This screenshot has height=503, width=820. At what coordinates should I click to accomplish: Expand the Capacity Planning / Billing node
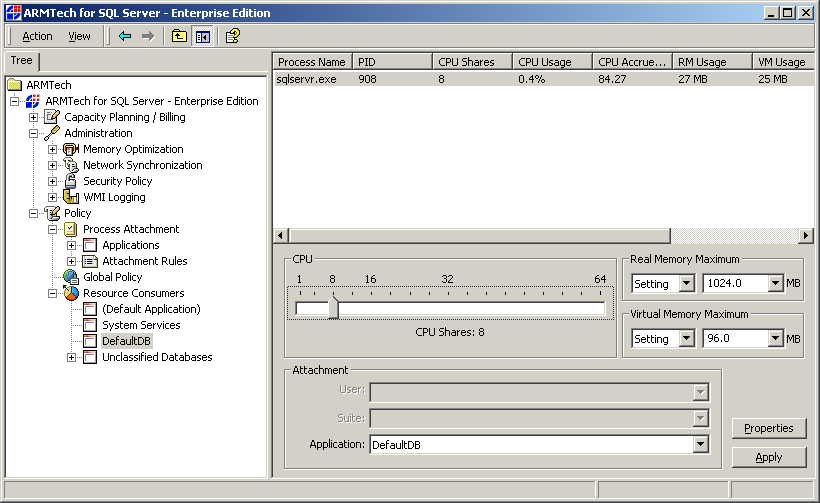click(x=33, y=117)
